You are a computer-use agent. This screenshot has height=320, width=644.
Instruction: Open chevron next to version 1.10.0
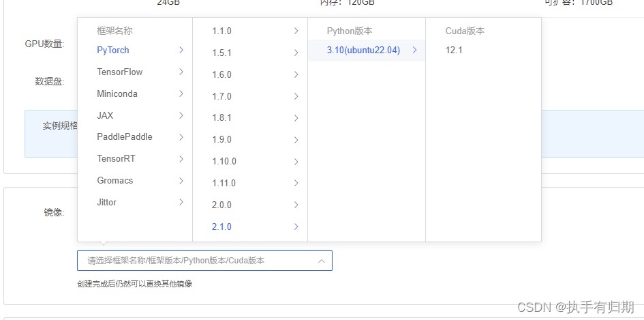pos(296,162)
